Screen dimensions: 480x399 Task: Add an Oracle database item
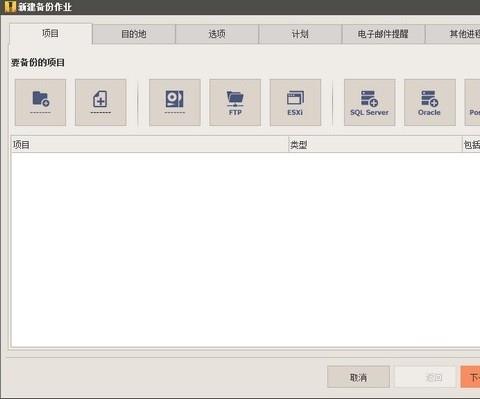pyautogui.click(x=430, y=102)
